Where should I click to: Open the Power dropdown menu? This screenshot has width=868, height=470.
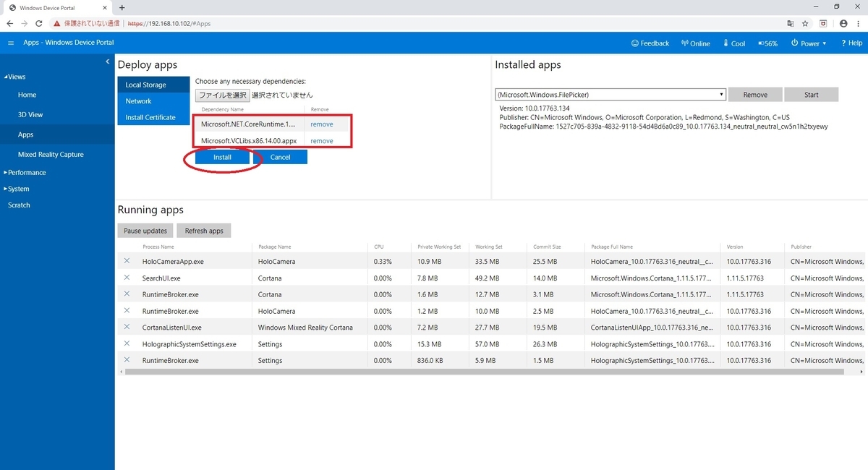809,43
